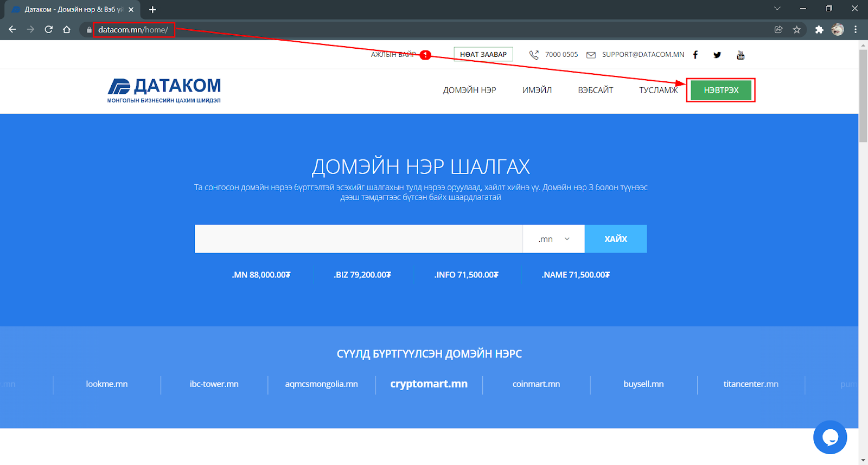
Task: Open the live chat bubble
Action: 830,437
